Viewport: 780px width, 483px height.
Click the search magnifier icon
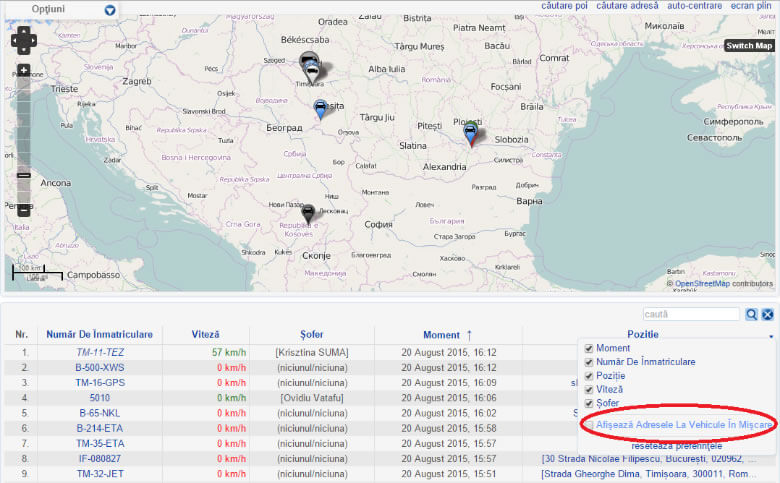coord(751,314)
